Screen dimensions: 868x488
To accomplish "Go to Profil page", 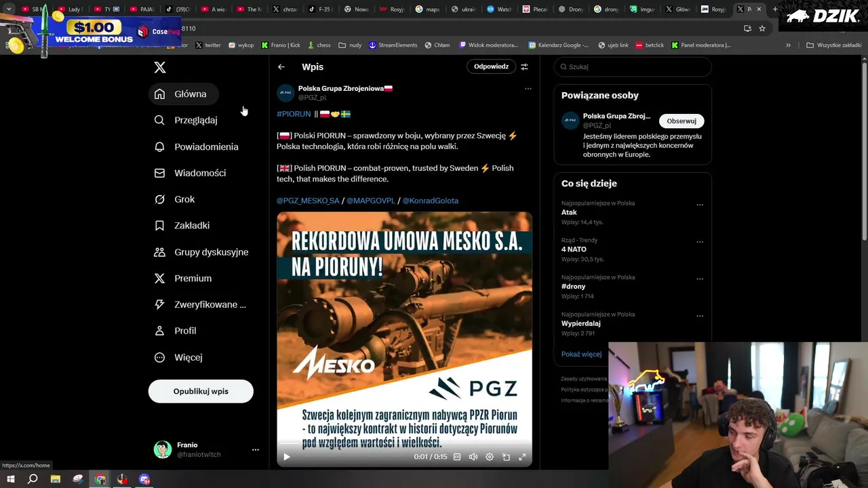I will click(176, 331).
